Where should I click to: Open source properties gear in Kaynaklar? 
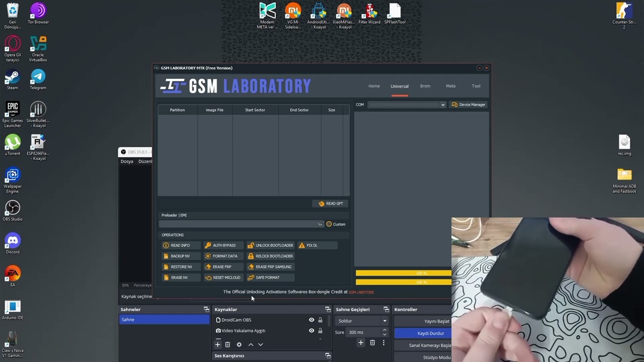pos(239,344)
